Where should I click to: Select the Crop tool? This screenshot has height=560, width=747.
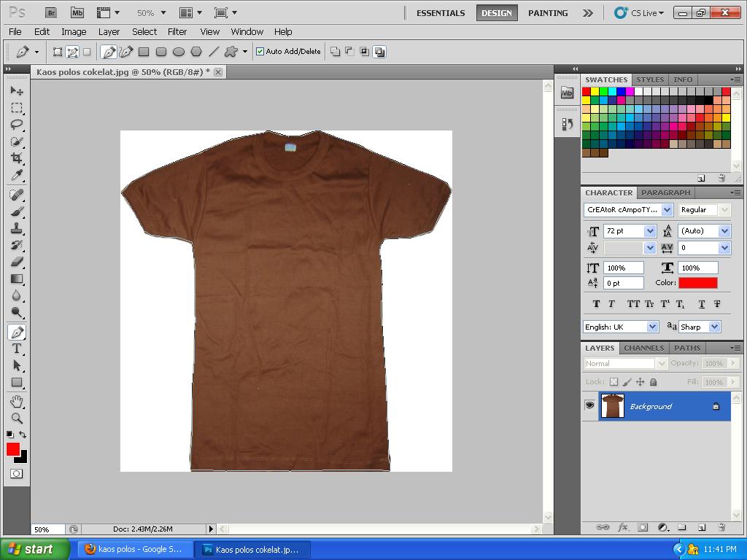pos(17,158)
